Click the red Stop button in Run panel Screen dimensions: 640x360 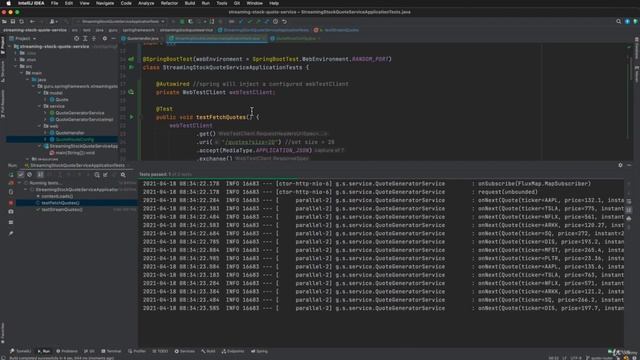coord(11,203)
